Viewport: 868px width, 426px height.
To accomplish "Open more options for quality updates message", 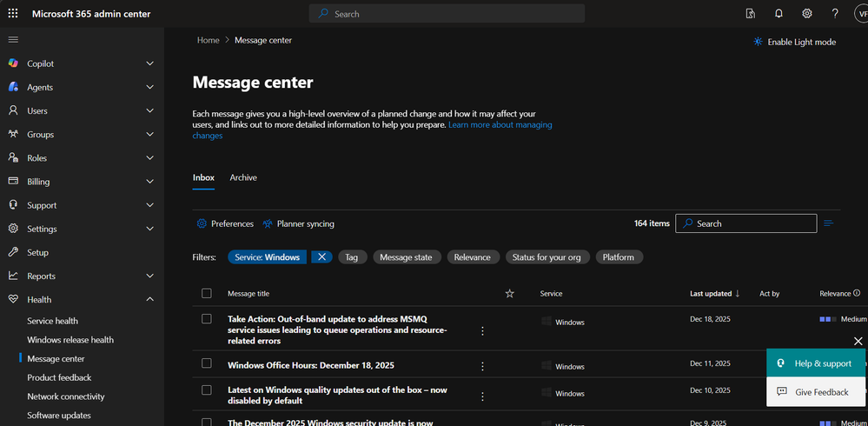I will tap(482, 396).
